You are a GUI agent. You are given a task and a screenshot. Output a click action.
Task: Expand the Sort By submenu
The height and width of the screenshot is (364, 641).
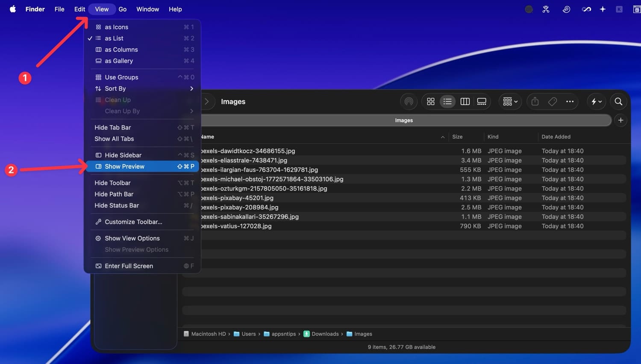[143, 88]
